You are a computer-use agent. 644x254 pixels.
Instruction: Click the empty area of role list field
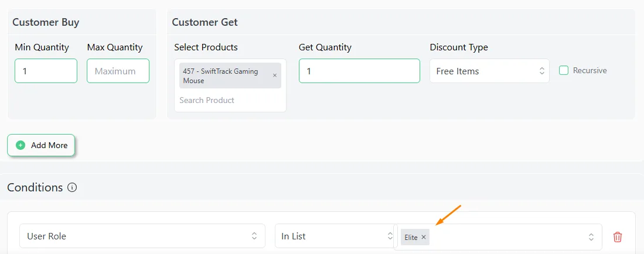point(507,237)
